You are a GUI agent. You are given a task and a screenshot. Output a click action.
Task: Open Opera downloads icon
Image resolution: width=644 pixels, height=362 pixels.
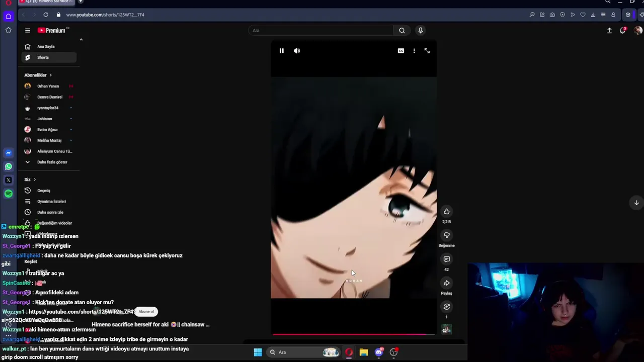pyautogui.click(x=593, y=15)
